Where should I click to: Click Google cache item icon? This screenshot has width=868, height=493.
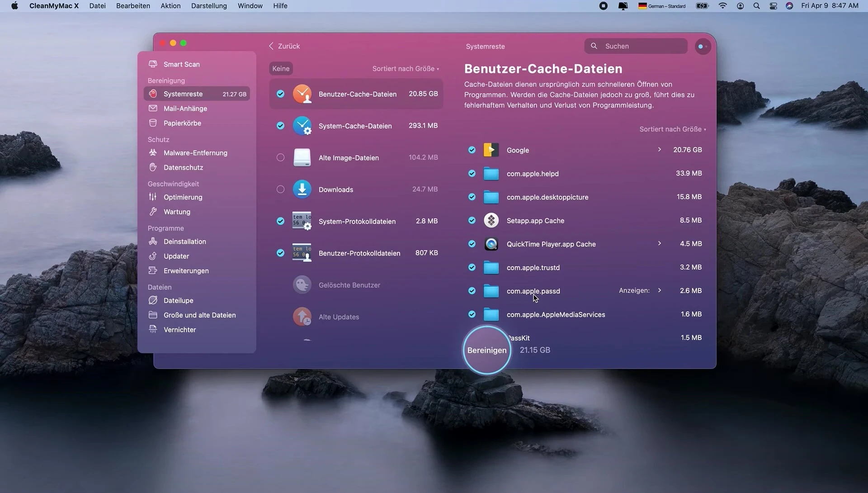491,150
